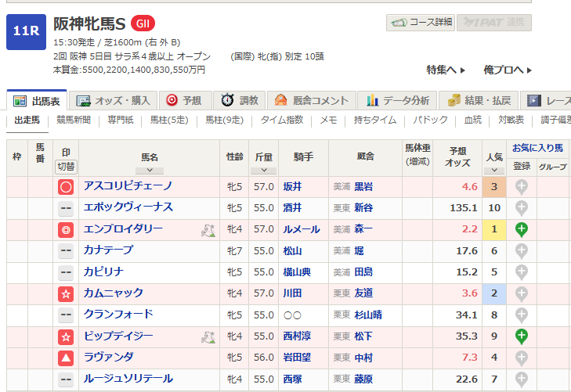Click the horse icon beside ビップデイジー
The height and width of the screenshot is (392, 571).
click(x=208, y=337)
